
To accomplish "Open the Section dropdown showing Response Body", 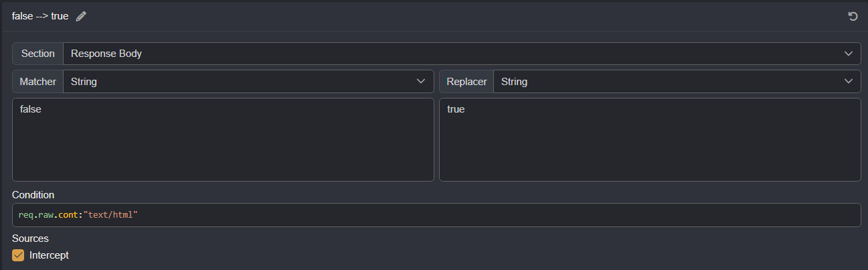I will (455, 54).
